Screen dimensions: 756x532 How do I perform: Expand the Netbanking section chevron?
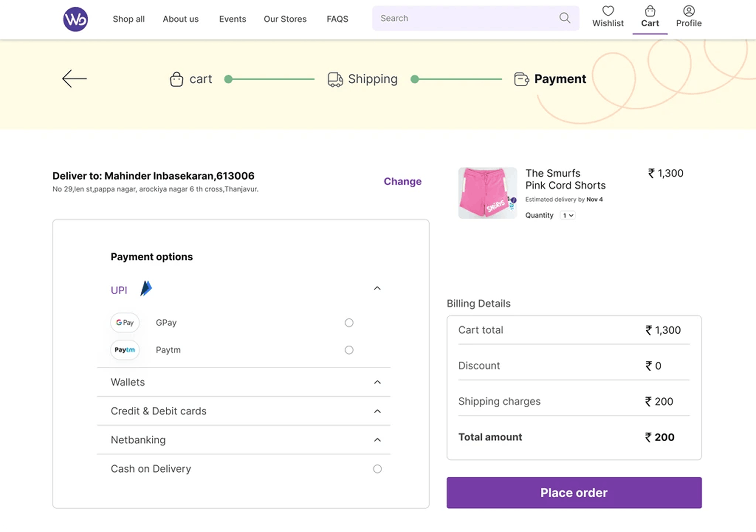[x=377, y=440]
